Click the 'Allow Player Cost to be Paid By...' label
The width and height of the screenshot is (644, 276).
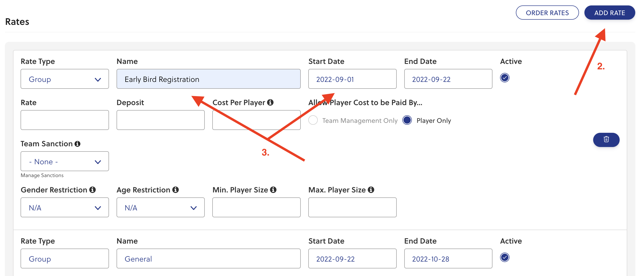coord(365,102)
